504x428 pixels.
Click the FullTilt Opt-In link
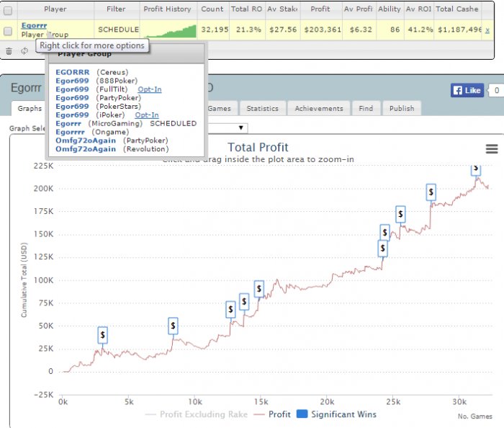[x=150, y=89]
